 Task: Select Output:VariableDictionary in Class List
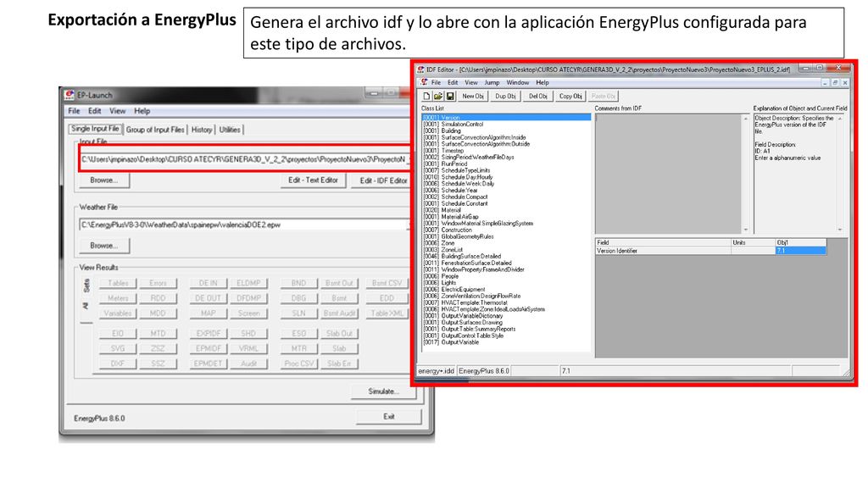[x=463, y=315]
